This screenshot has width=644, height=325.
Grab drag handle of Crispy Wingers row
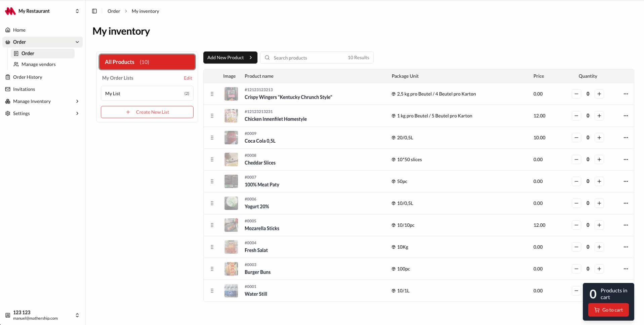(212, 94)
